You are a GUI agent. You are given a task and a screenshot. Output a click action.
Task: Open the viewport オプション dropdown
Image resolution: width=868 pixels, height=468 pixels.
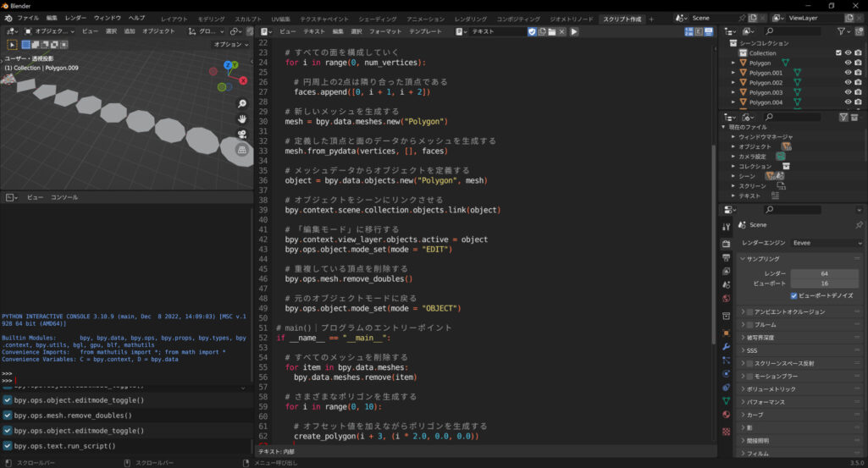tap(231, 44)
